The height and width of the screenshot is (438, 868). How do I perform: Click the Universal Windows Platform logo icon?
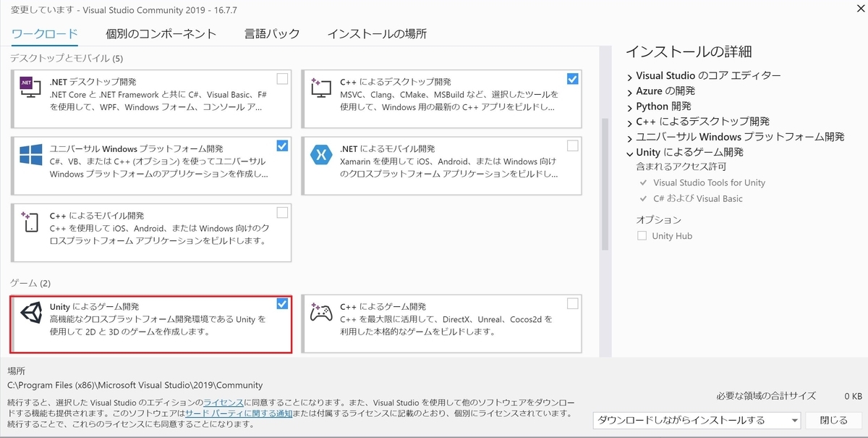[x=30, y=155]
